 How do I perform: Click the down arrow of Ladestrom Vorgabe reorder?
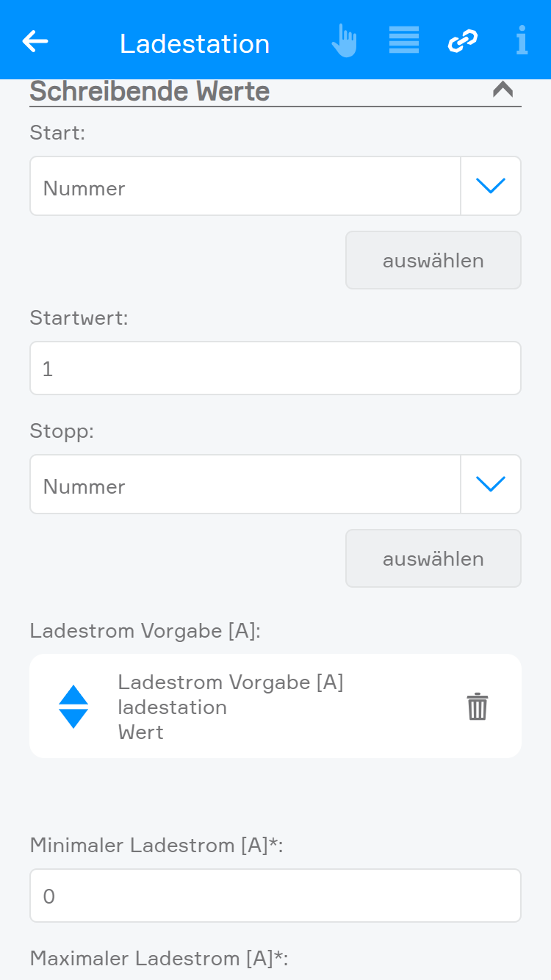tap(73, 718)
